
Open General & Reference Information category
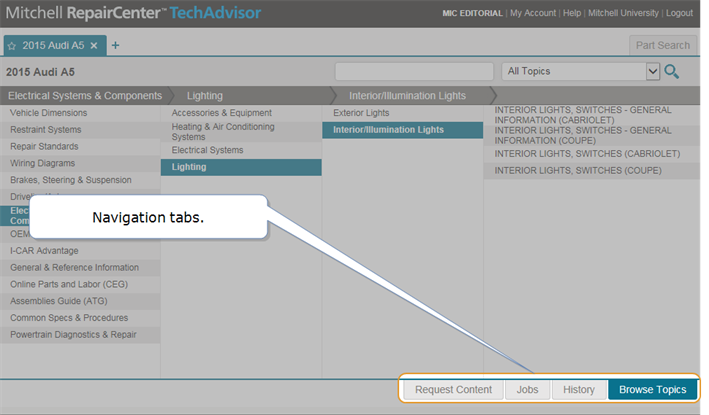80,268
